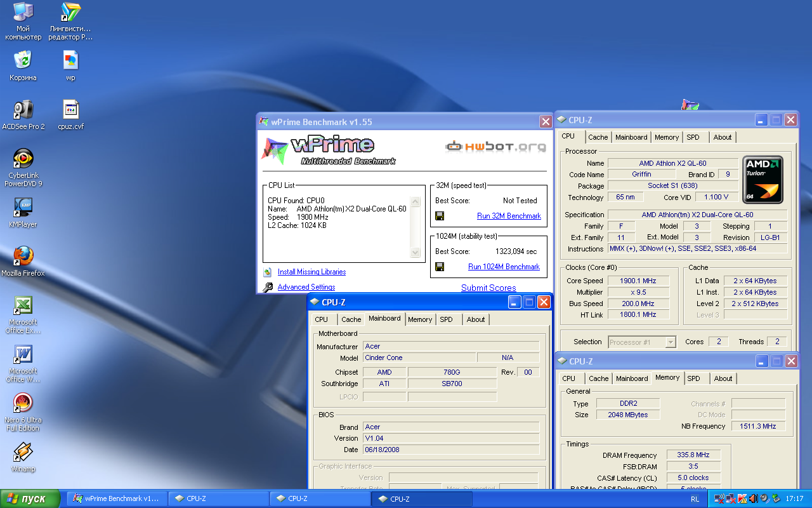Viewport: 812px width, 508px height.
Task: Select the Winamp desktop shortcut
Action: point(23,458)
